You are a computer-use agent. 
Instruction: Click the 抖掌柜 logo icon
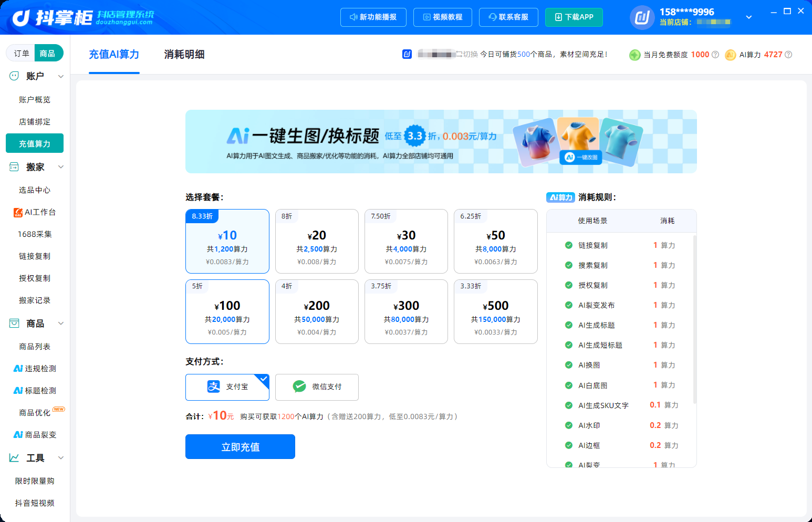(x=21, y=18)
